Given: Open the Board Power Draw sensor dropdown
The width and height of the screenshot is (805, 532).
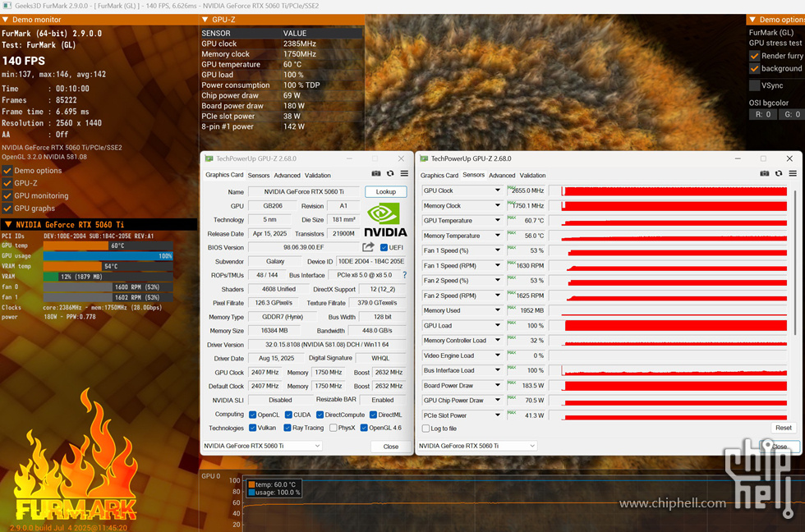Looking at the screenshot, I should 498,385.
